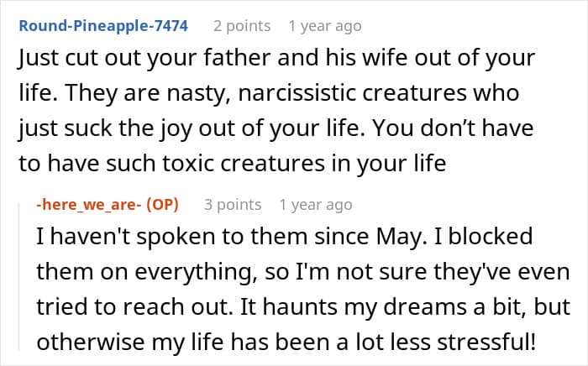Click the "2 points" score text
The height and width of the screenshot is (366, 588).
pos(242,26)
